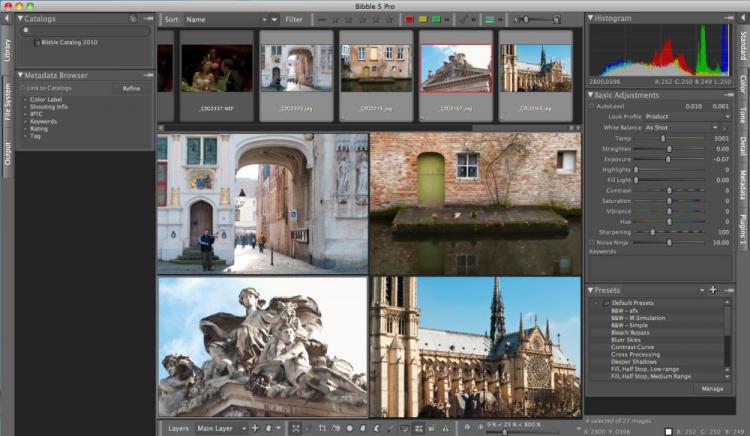Click the white balance eyedropper icon
The width and height of the screenshot is (750, 436).
coord(726,128)
